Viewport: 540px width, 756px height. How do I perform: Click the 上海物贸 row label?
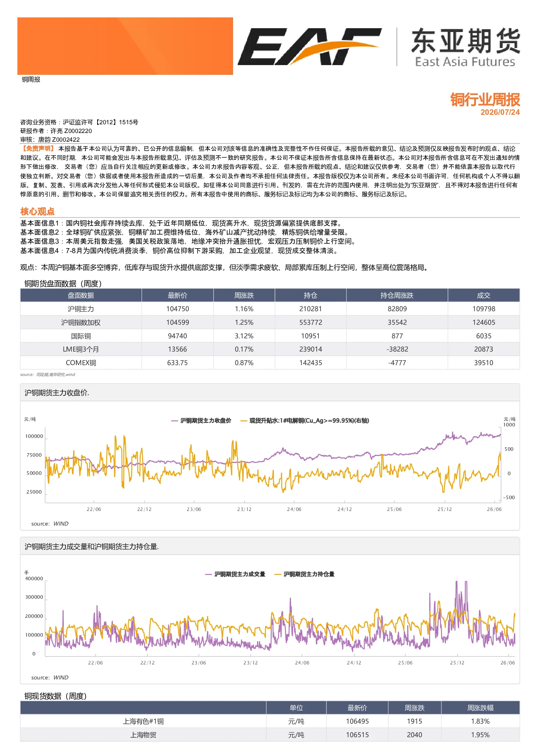[x=143, y=735]
